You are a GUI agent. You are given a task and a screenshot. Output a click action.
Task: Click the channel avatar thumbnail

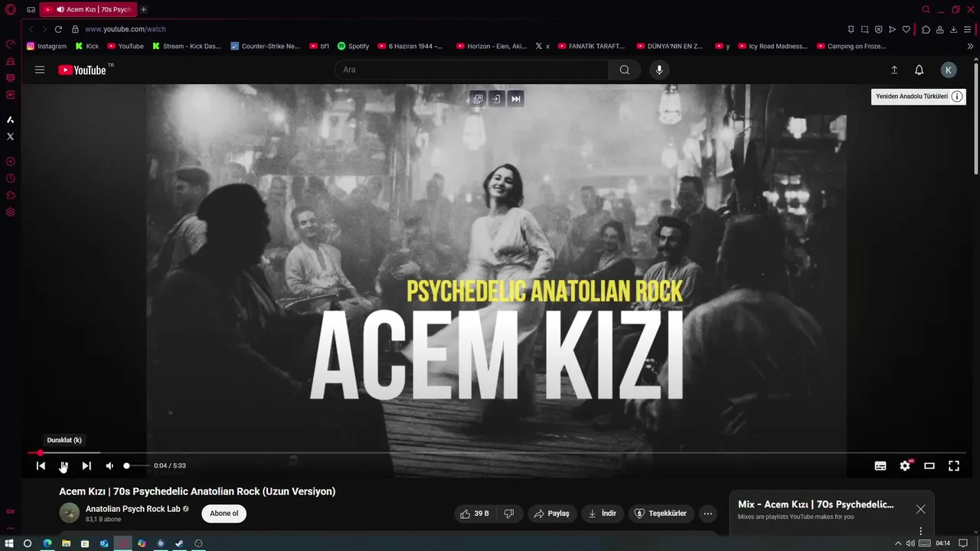pos(69,514)
